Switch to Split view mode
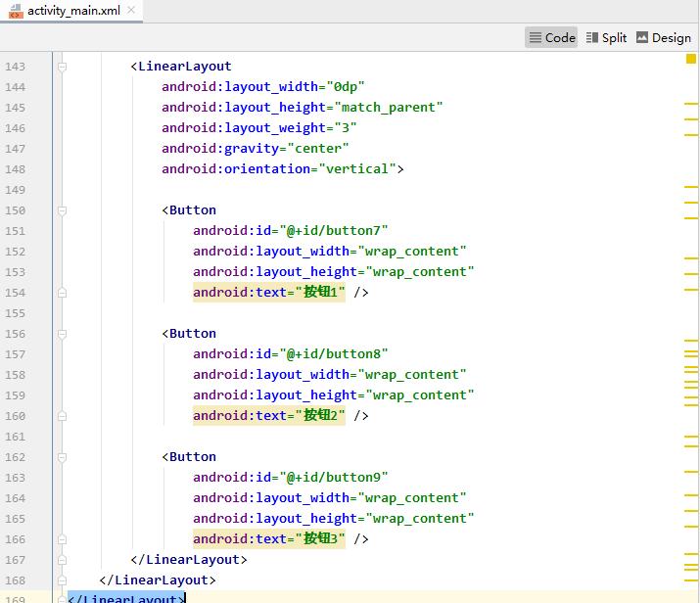This screenshot has height=603, width=700. (x=606, y=37)
